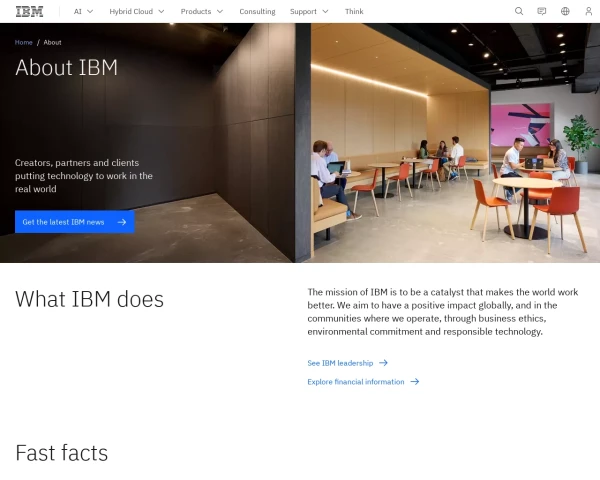This screenshot has height=480, width=600.
Task: Click the arrow on the IBM news button
Action: point(122,222)
